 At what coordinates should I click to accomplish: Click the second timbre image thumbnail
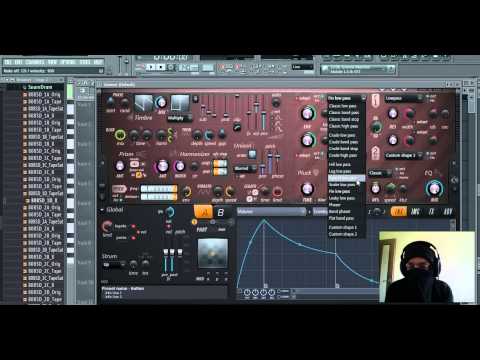click(180, 103)
